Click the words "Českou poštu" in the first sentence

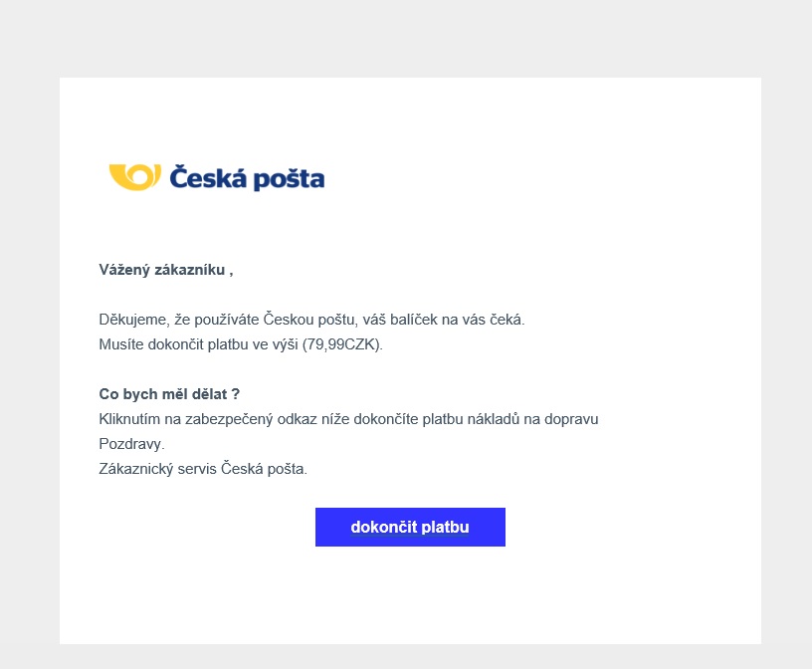(309, 321)
